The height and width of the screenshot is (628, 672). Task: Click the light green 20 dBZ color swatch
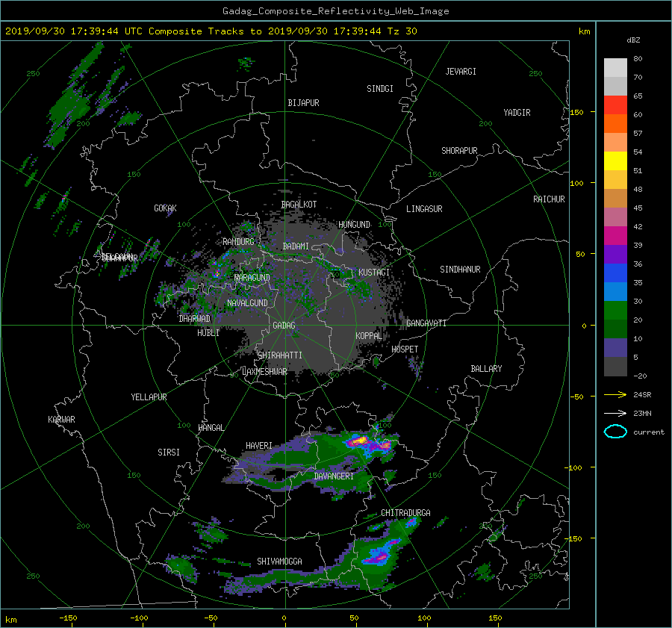(615, 311)
